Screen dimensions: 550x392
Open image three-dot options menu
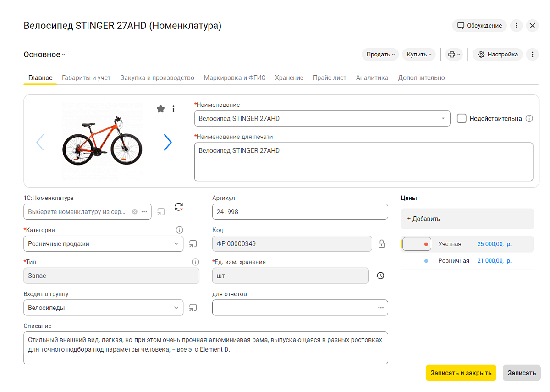point(173,109)
